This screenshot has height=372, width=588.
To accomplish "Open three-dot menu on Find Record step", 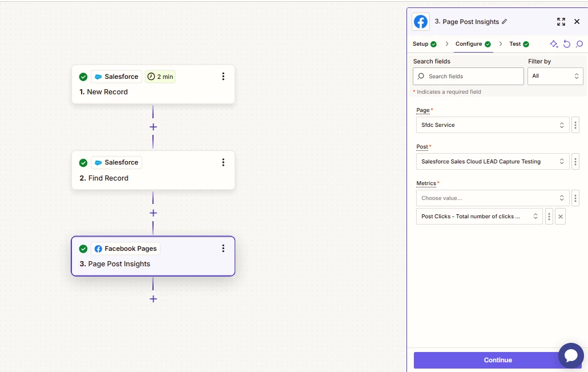I will click(223, 162).
